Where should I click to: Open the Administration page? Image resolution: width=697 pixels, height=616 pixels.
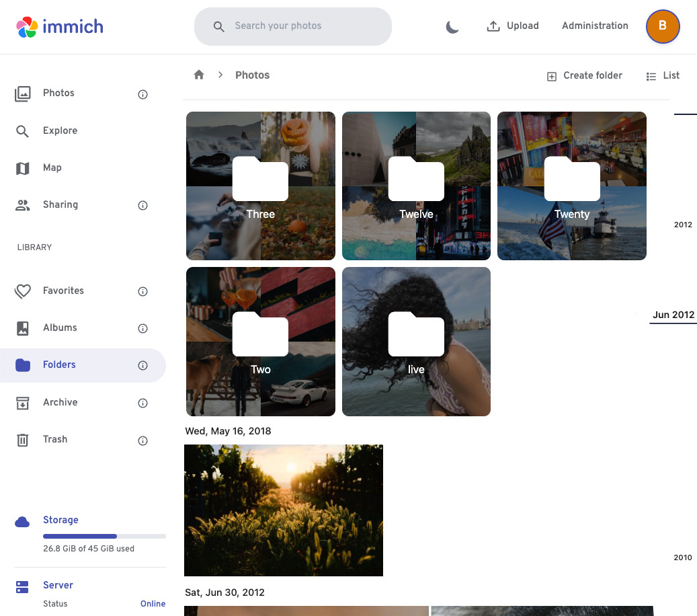click(595, 26)
